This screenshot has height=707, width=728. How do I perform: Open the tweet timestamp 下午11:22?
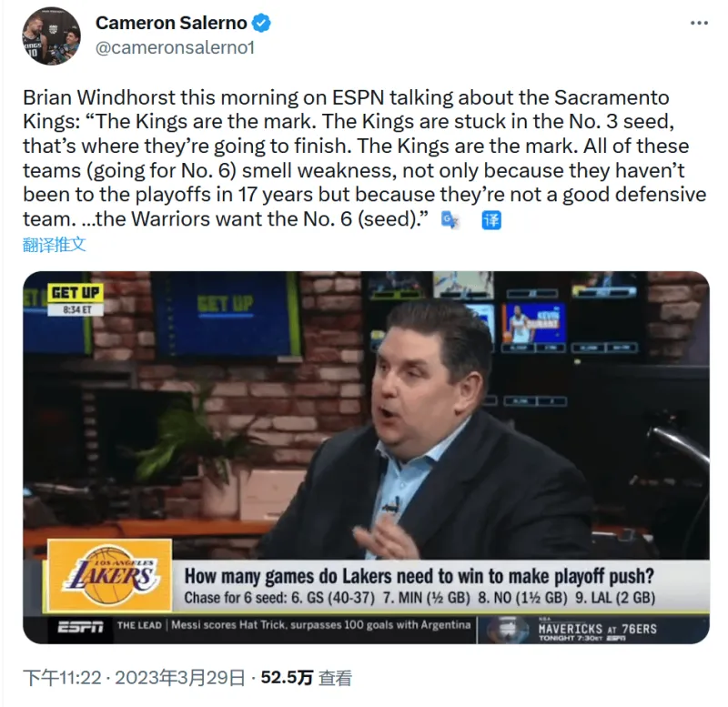pyautogui.click(x=62, y=678)
